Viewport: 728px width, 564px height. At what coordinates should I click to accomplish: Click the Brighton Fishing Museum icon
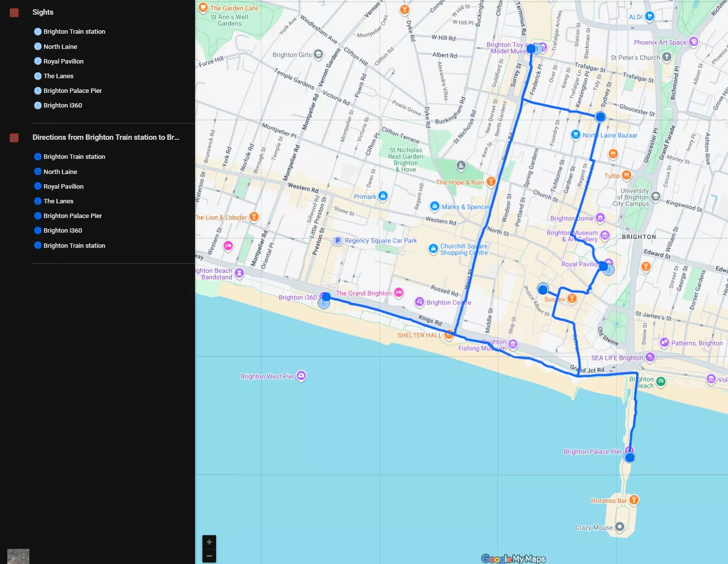click(512, 345)
